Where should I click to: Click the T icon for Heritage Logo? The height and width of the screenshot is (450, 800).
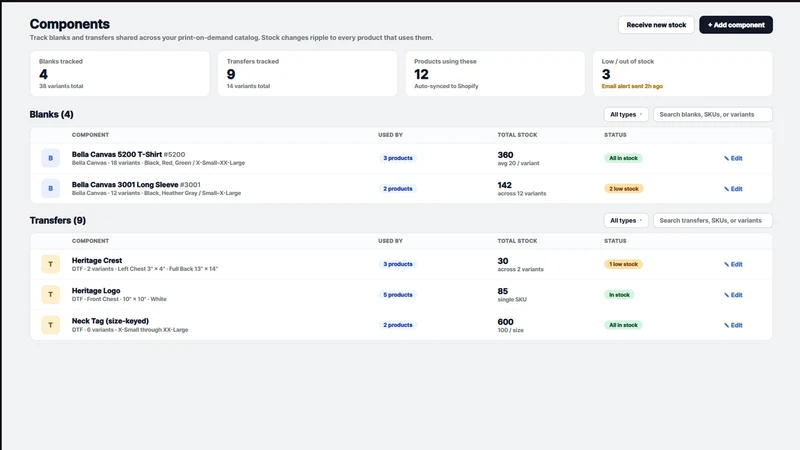tap(51, 294)
